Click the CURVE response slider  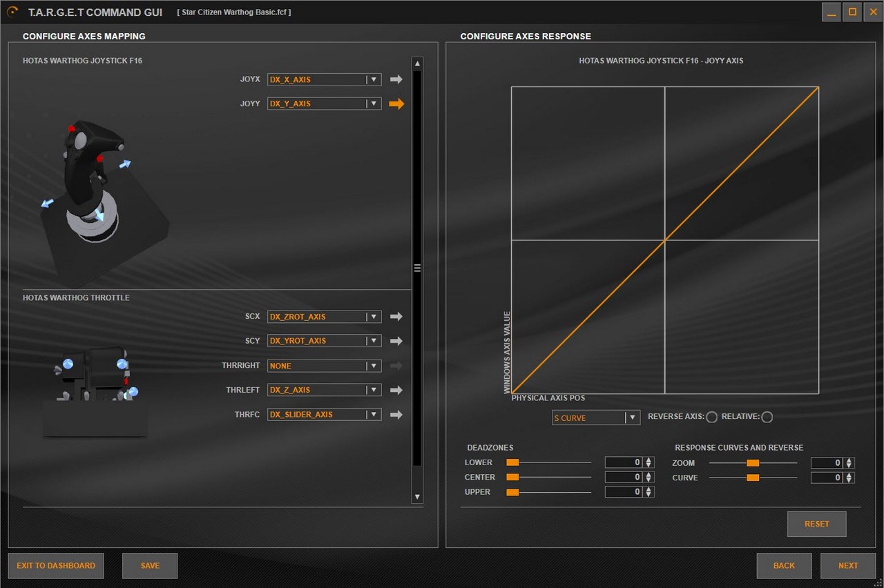tap(753, 478)
